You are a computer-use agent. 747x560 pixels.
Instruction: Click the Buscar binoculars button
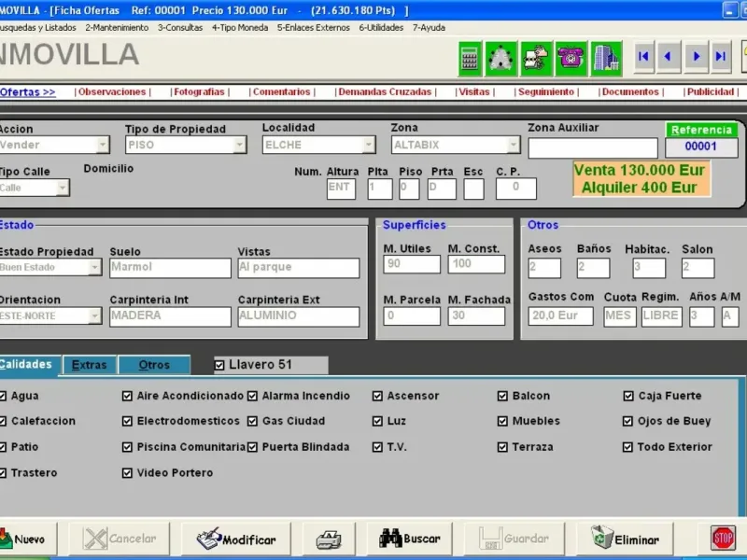coord(410,539)
